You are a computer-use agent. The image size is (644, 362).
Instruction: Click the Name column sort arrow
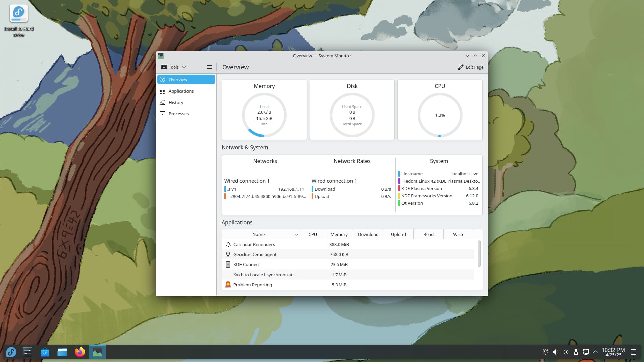click(296, 234)
